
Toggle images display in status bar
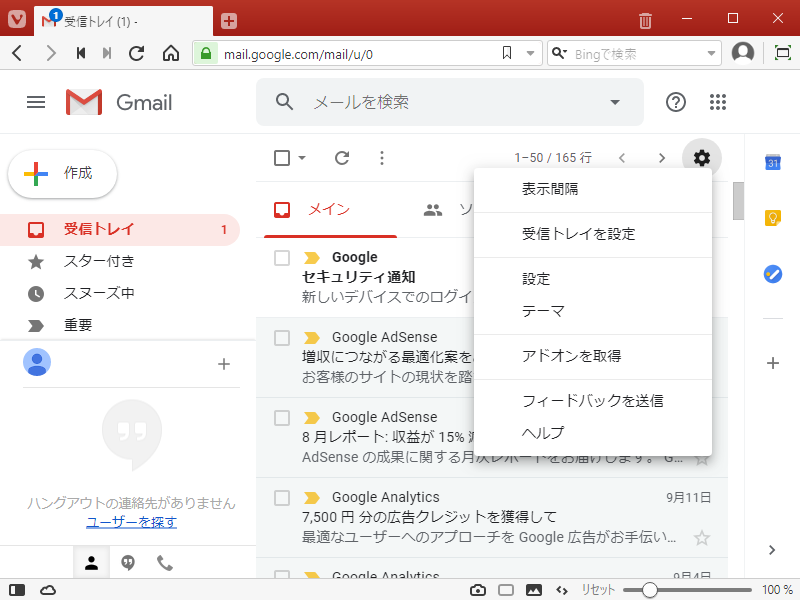(534, 590)
